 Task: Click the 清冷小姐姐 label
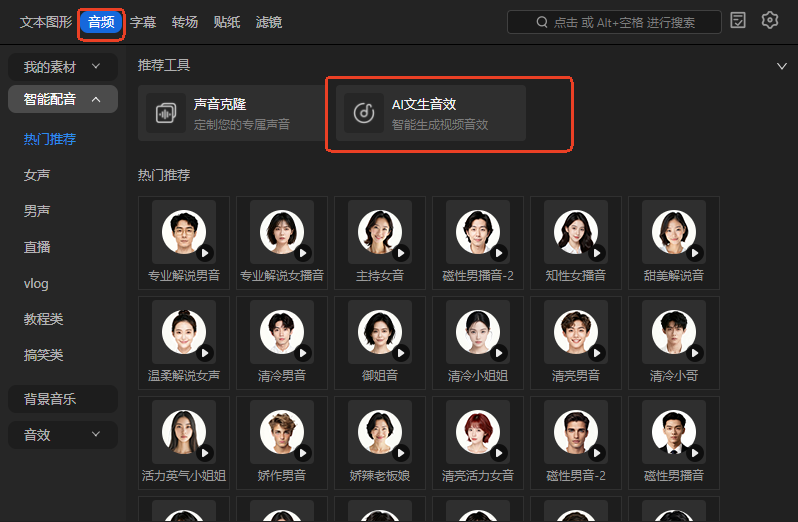(x=478, y=376)
